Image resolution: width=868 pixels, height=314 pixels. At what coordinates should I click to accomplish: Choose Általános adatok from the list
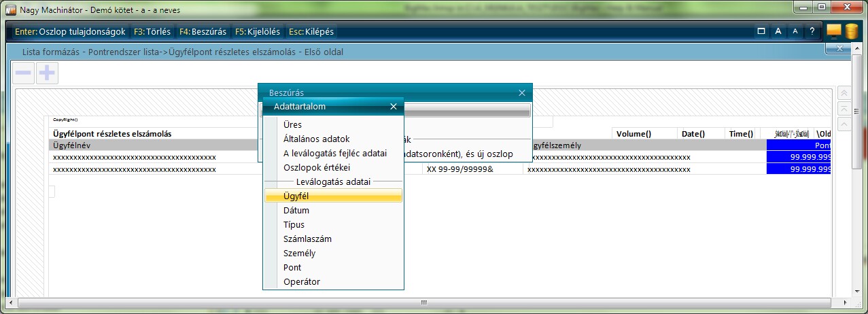(x=333, y=139)
